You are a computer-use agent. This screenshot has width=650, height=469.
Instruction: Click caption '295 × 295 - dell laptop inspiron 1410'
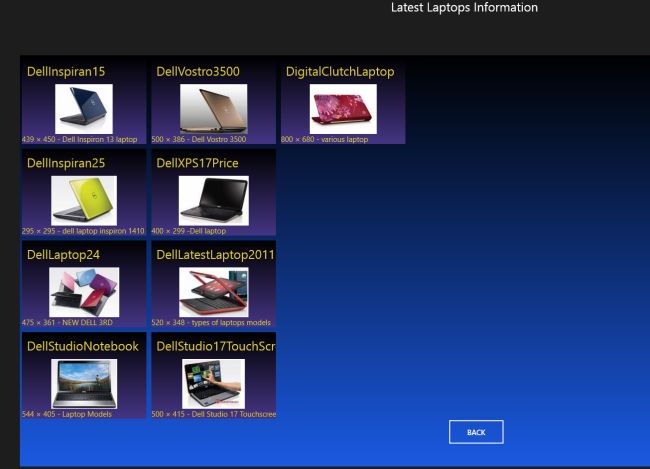(x=83, y=231)
